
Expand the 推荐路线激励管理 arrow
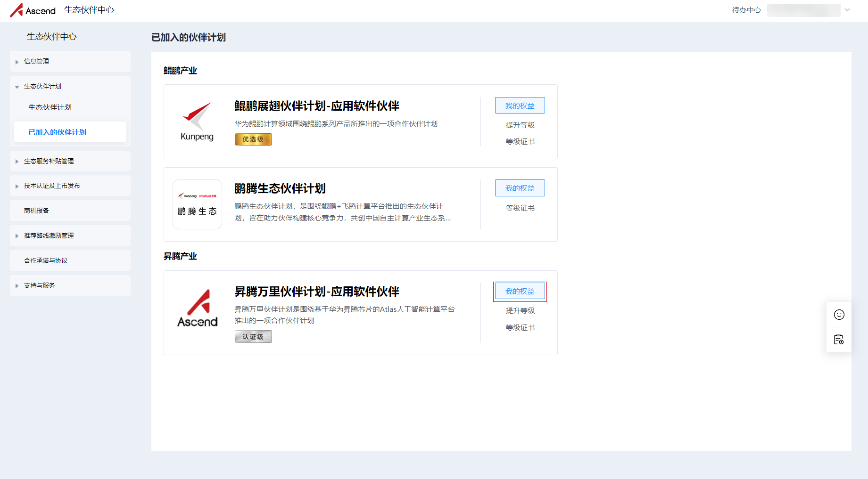tap(17, 236)
